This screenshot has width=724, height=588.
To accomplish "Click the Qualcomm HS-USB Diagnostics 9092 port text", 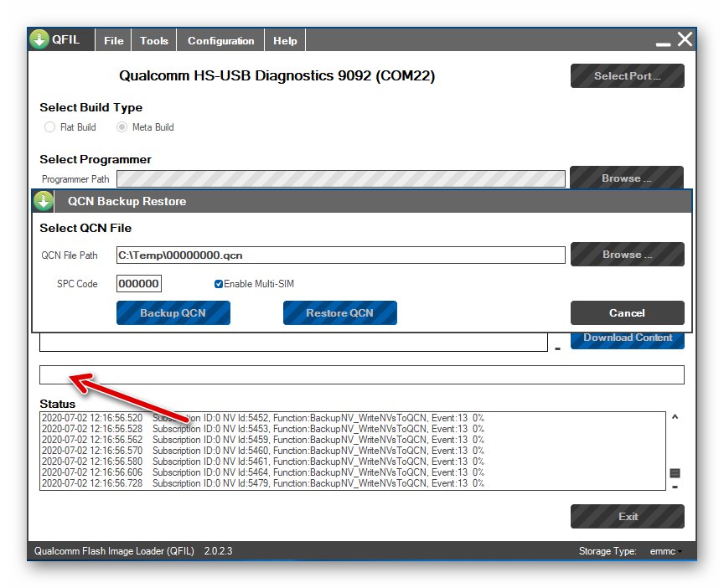I will point(277,75).
